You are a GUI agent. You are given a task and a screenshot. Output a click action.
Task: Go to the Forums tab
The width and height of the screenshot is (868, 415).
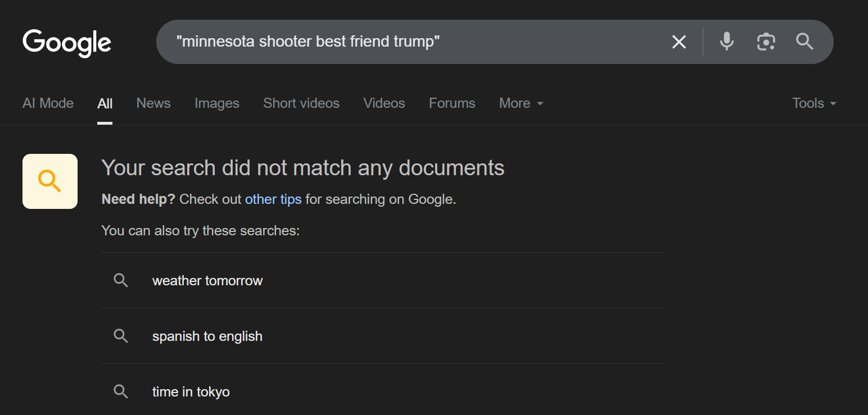[x=452, y=103]
